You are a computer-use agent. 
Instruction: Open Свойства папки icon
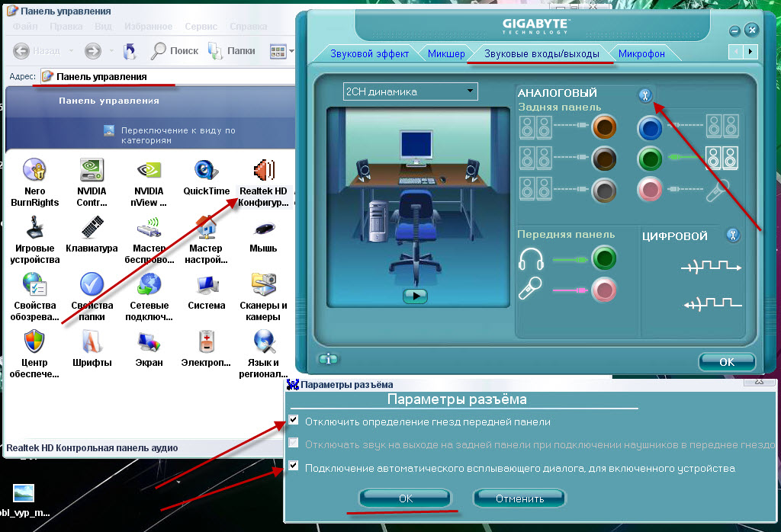pyautogui.click(x=92, y=296)
